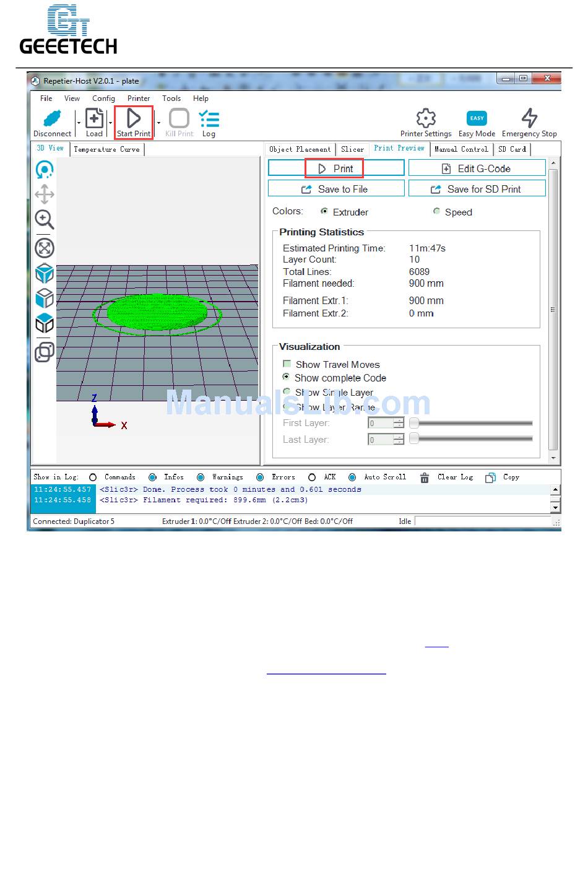This screenshot has width=588, height=872.
Task: Click the "Connected: Duplicator 5" status text
Action: (x=74, y=521)
